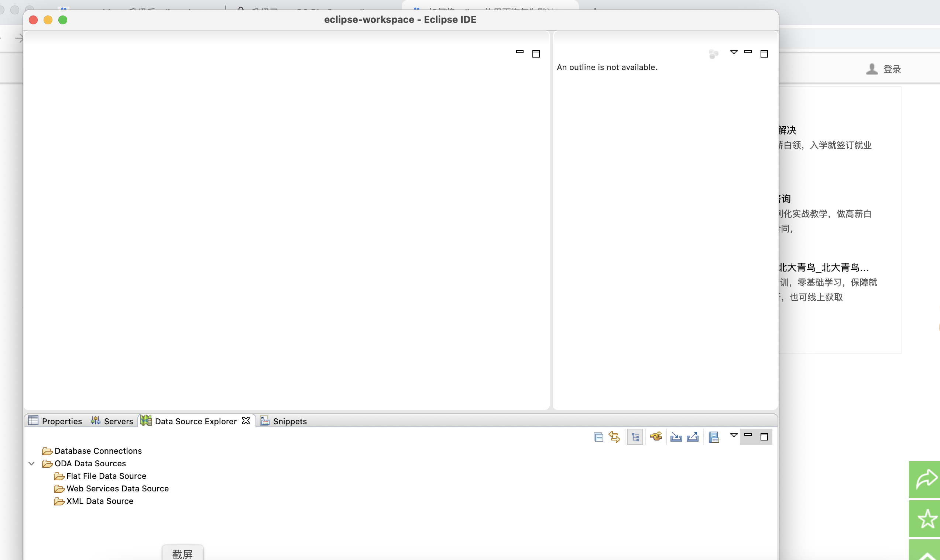Click Flat File Data Source folder icon
The height and width of the screenshot is (560, 940).
[x=59, y=476]
